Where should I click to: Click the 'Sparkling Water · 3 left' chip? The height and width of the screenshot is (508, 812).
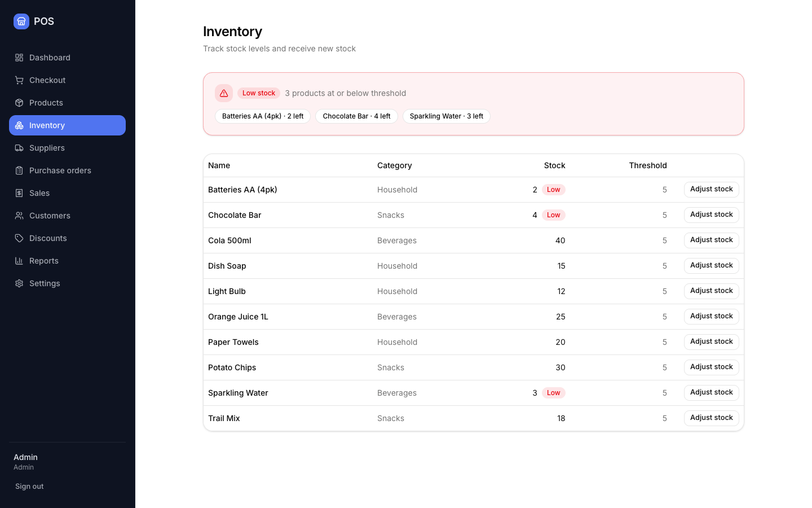[x=447, y=116]
